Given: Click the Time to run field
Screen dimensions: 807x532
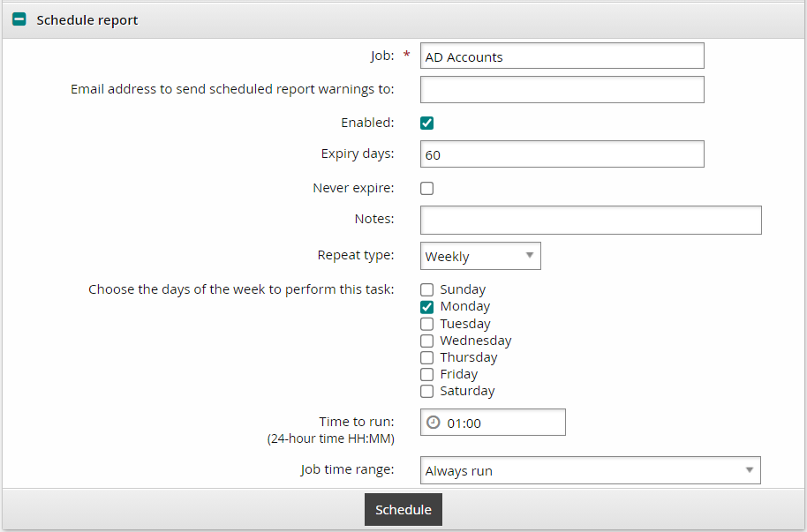Looking at the screenshot, I should point(503,423).
